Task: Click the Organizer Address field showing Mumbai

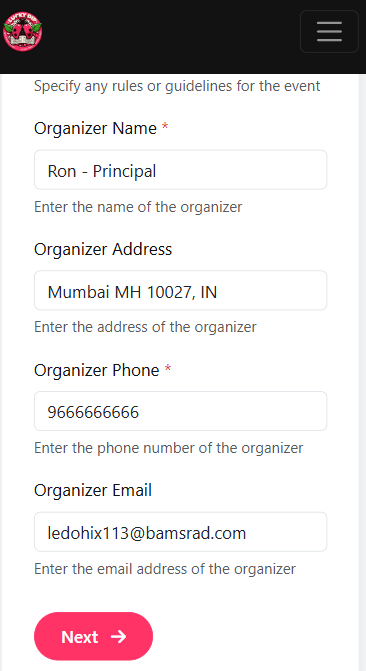Action: [181, 291]
